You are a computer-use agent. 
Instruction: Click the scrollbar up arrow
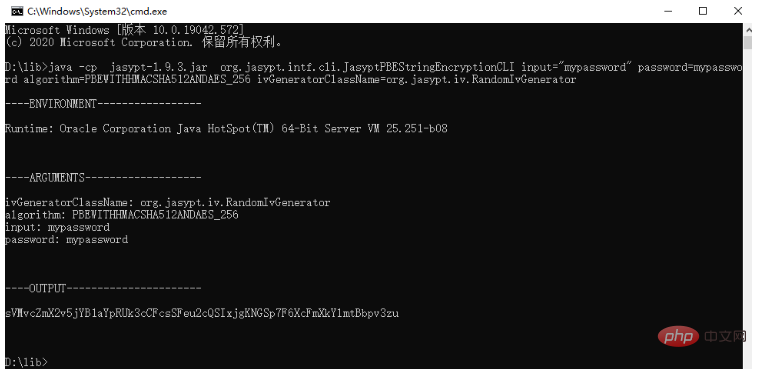pyautogui.click(x=748, y=28)
